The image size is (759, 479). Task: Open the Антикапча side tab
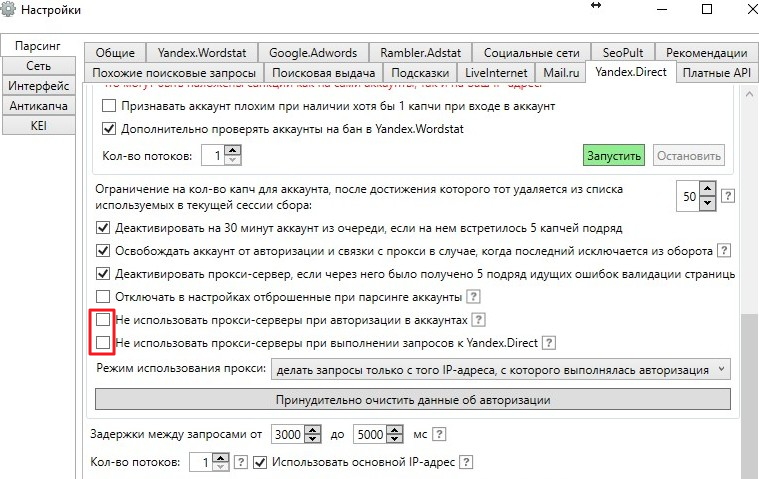39,105
